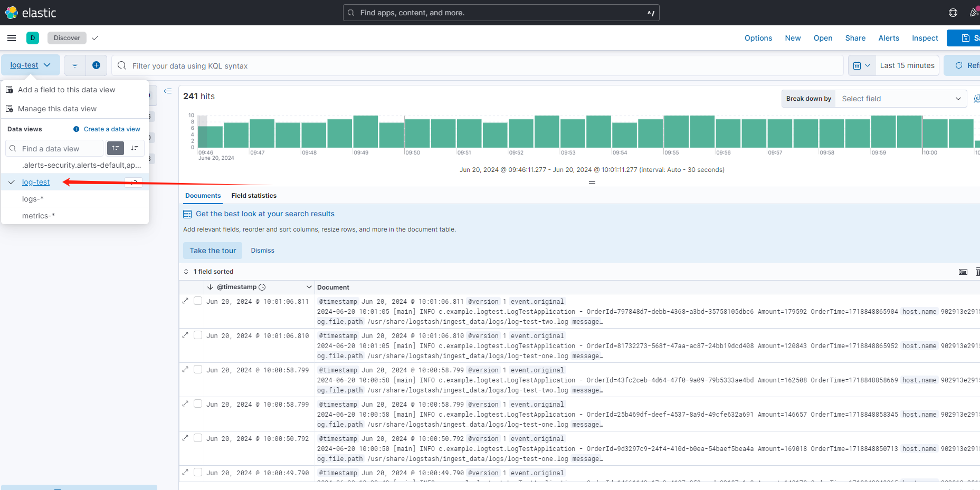This screenshot has height=490, width=980.
Task: Click the histogram resize handle below chart
Action: pos(592,182)
